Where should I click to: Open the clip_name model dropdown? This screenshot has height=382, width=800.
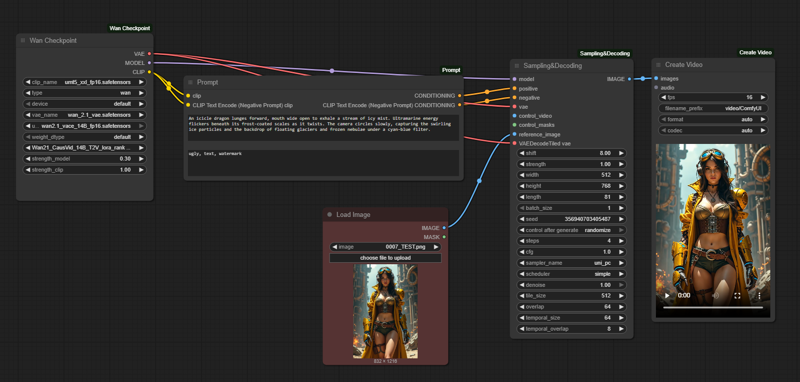tap(85, 82)
